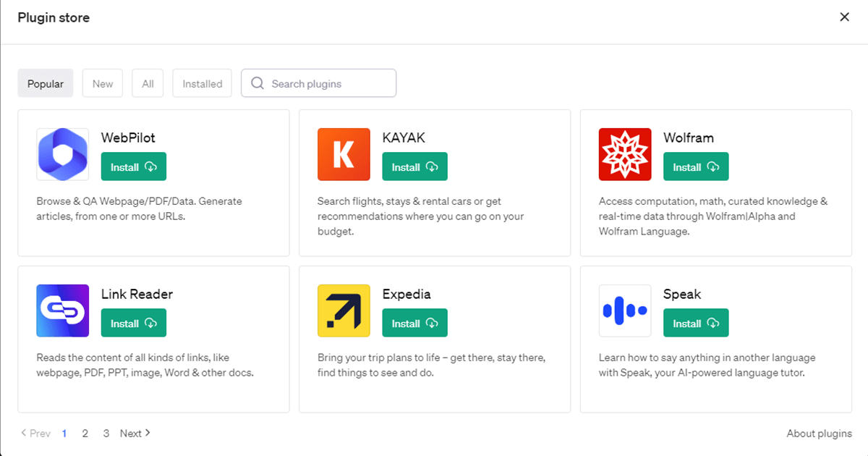Click the Link Reader description text
The height and width of the screenshot is (456, 868).
(x=145, y=366)
